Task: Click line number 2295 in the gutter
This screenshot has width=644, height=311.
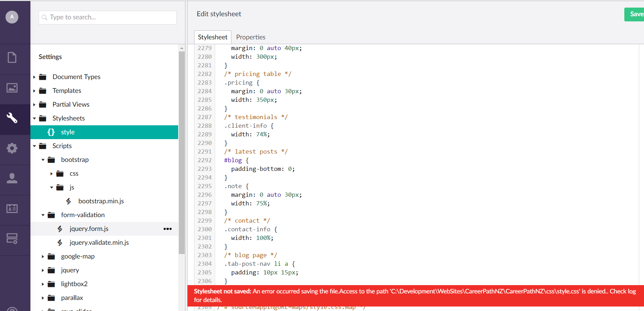Action: pyautogui.click(x=205, y=186)
